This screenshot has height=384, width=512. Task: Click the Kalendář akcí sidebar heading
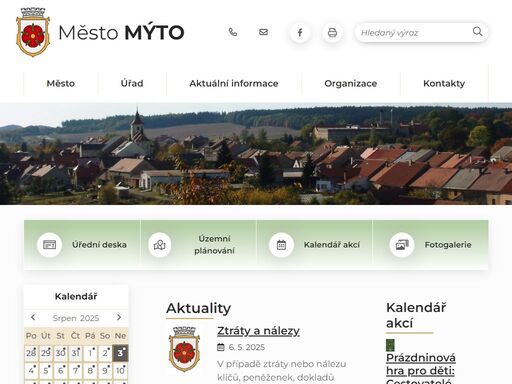pyautogui.click(x=416, y=315)
